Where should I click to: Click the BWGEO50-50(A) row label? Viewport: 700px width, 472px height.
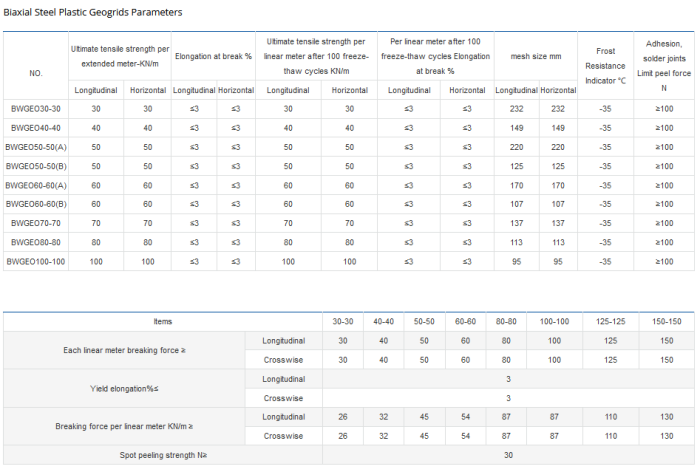click(x=36, y=147)
